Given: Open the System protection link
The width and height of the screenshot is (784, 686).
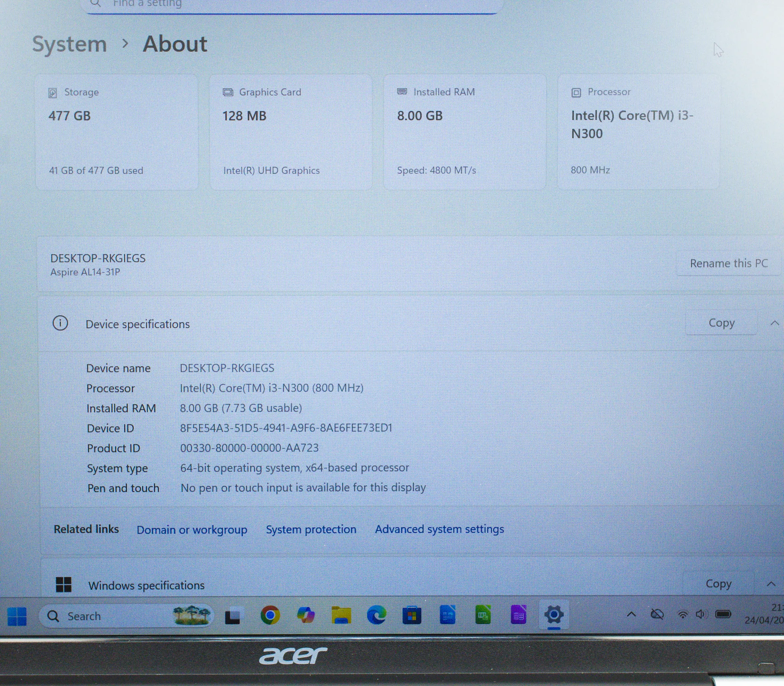Looking at the screenshot, I should 311,530.
